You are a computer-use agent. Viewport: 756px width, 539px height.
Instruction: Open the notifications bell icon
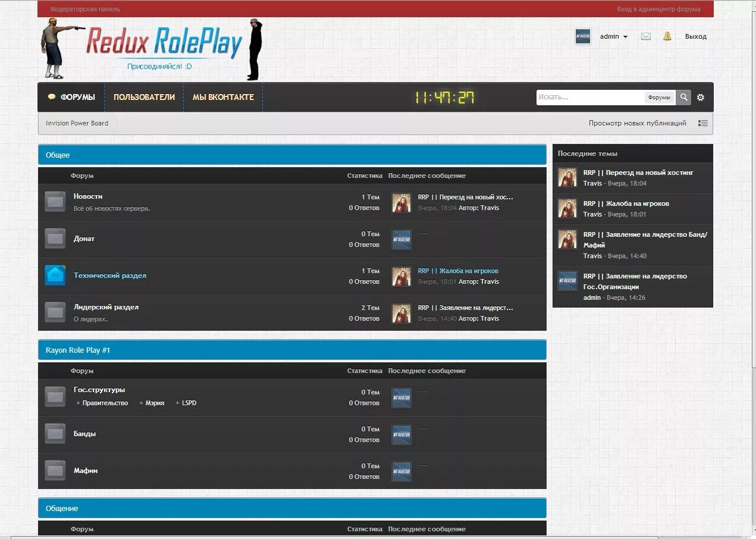[667, 36]
